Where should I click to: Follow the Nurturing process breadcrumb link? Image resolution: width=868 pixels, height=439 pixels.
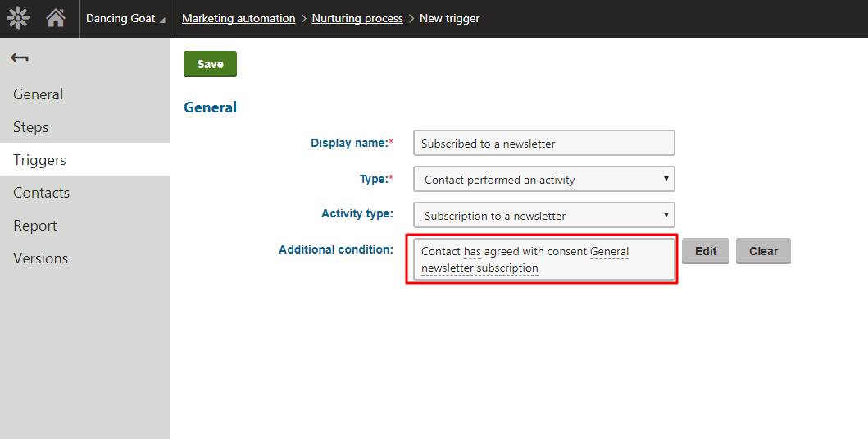tap(357, 18)
